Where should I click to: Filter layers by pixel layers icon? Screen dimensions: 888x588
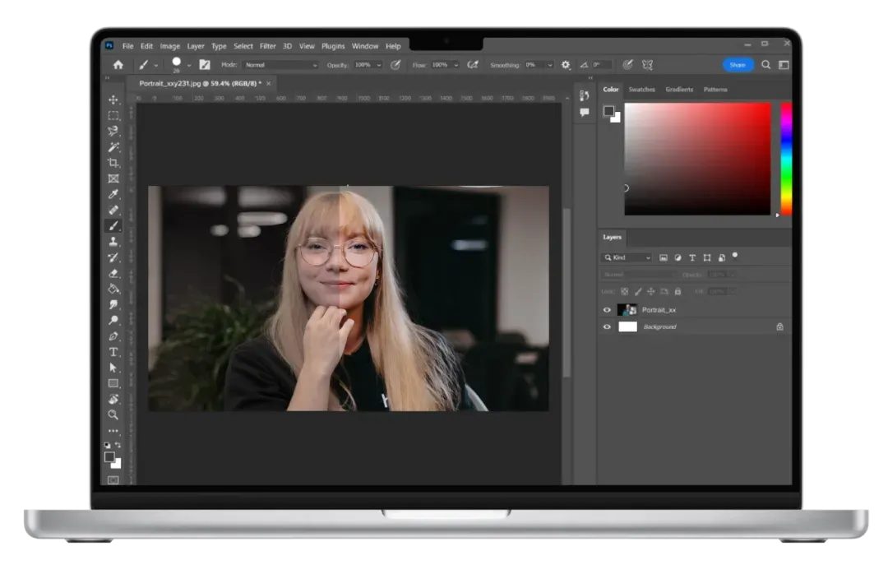(x=664, y=257)
